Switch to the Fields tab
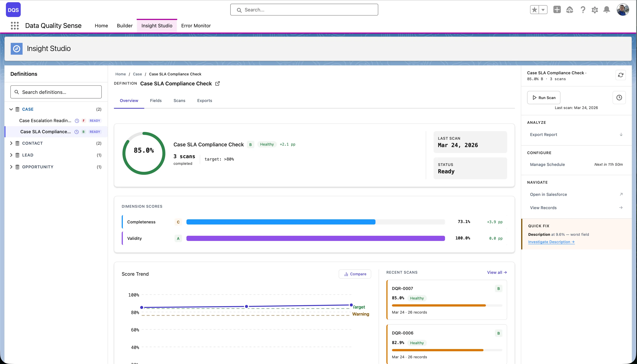 click(156, 101)
